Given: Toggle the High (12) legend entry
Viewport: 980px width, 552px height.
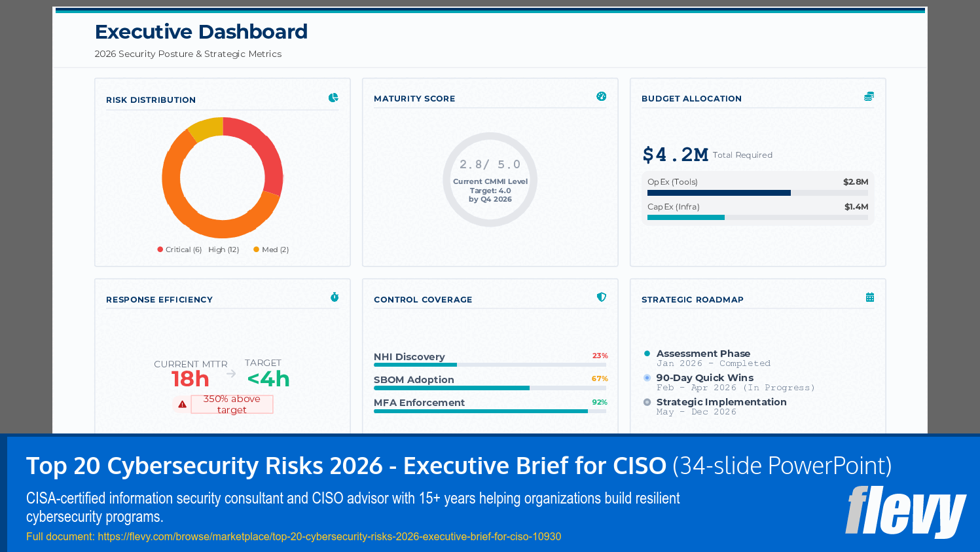Looking at the screenshot, I should pos(223,249).
